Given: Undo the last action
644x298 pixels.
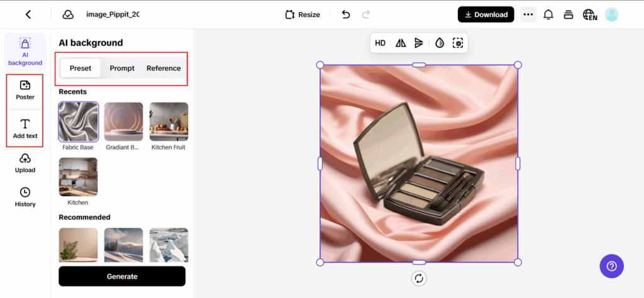Looking at the screenshot, I should (x=345, y=14).
